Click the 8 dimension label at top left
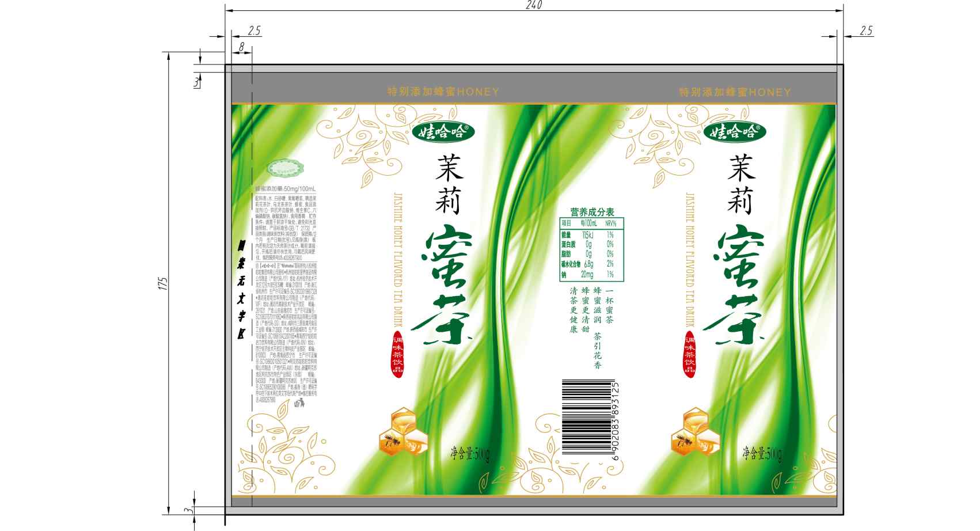The width and height of the screenshot is (980, 531). click(x=241, y=46)
